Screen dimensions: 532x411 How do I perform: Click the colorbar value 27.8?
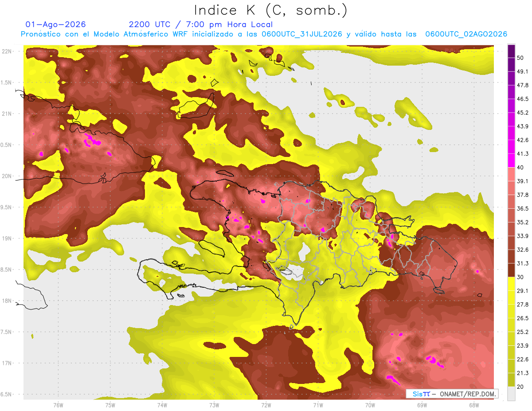click(x=523, y=305)
